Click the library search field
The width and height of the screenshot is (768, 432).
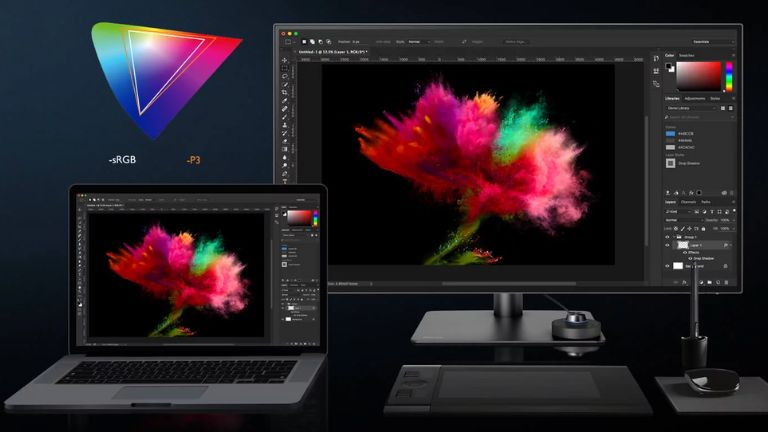700,117
